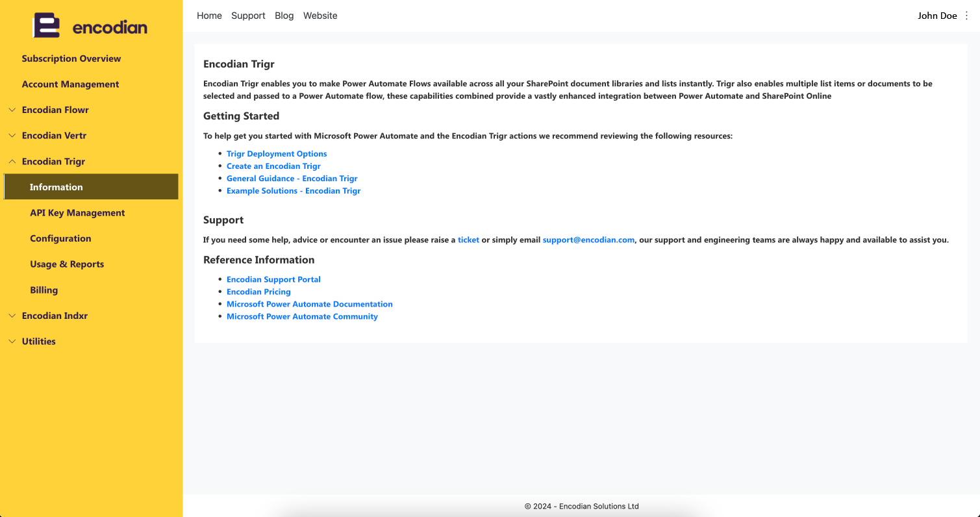Open the Billing sidebar item

pyautogui.click(x=44, y=290)
